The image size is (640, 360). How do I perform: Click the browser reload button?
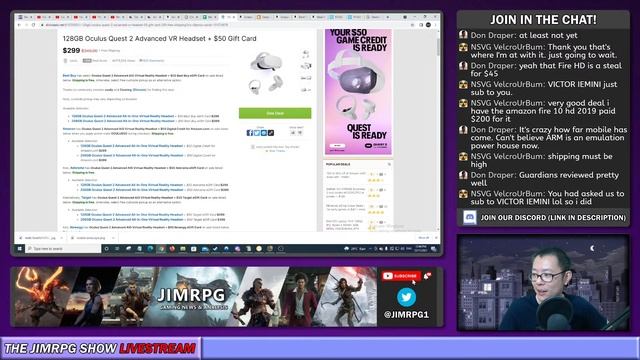(33, 25)
